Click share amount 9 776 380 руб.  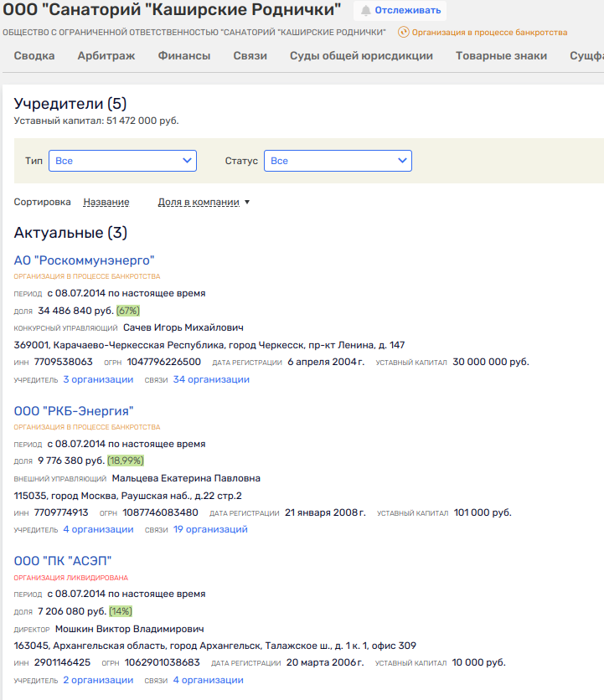[71, 461]
